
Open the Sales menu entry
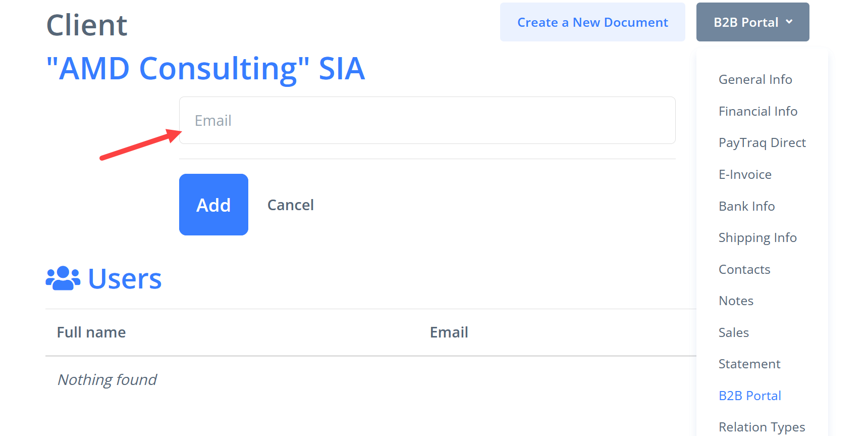tap(734, 332)
